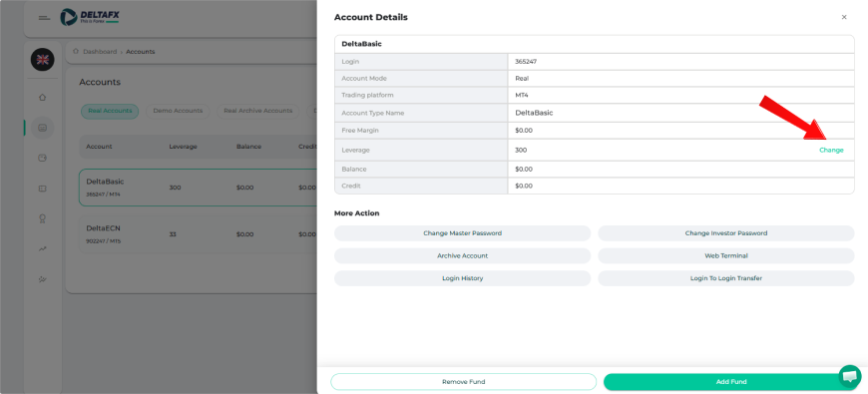This screenshot has width=868, height=394.
Task: Click the Archive Account button
Action: (x=462, y=255)
